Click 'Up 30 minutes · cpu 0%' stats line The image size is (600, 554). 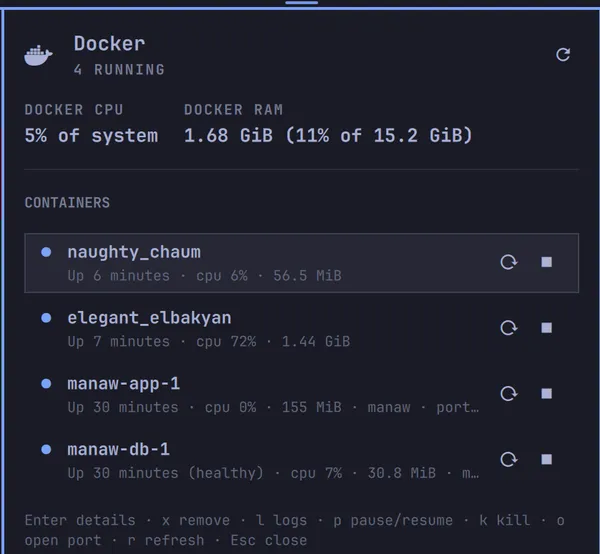[273, 407]
